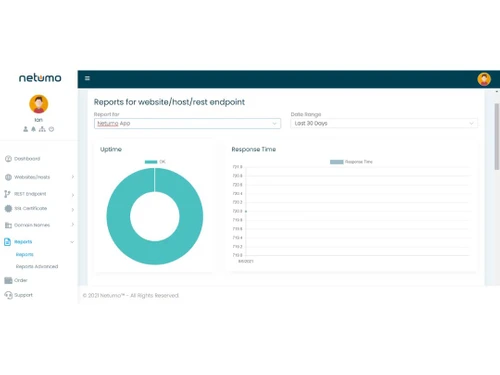
Task: Toggle the OK legend swatch in Uptime chart
Action: click(151, 162)
